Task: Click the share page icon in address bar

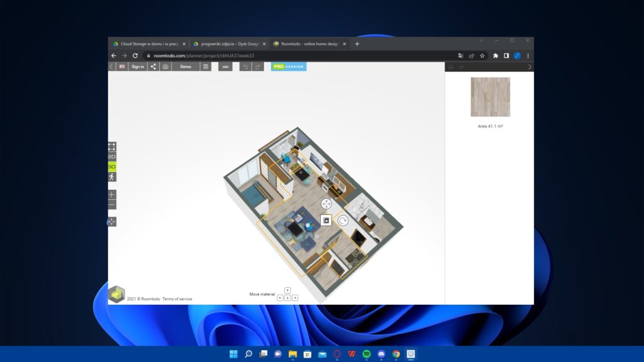Action: click(x=472, y=55)
